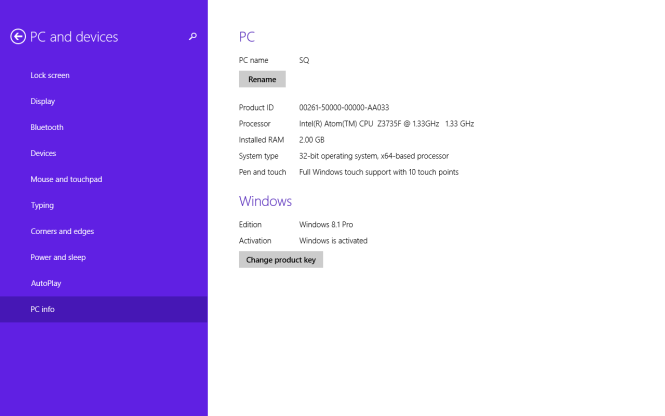Click the Intel Atom processor text
Viewport: 665px width, 416px height.
coord(386,123)
